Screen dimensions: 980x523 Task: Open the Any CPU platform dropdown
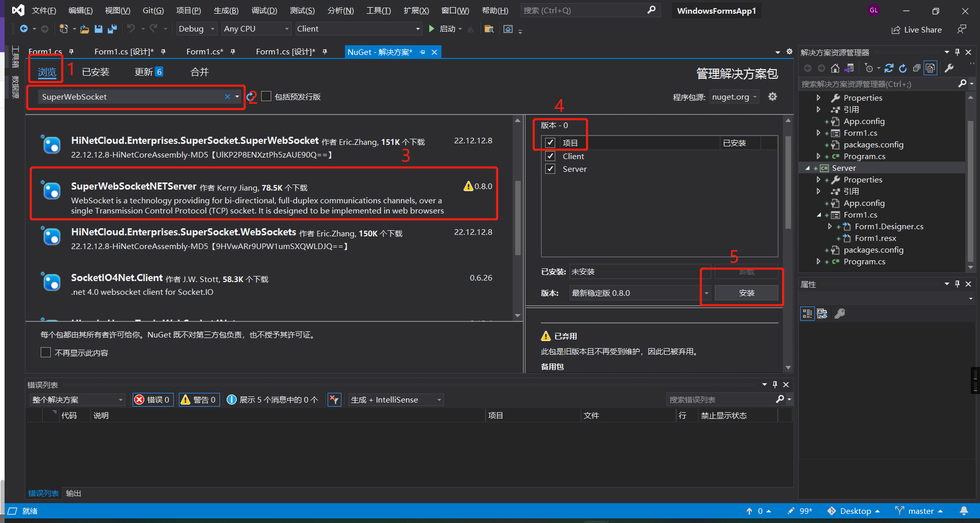[256, 29]
